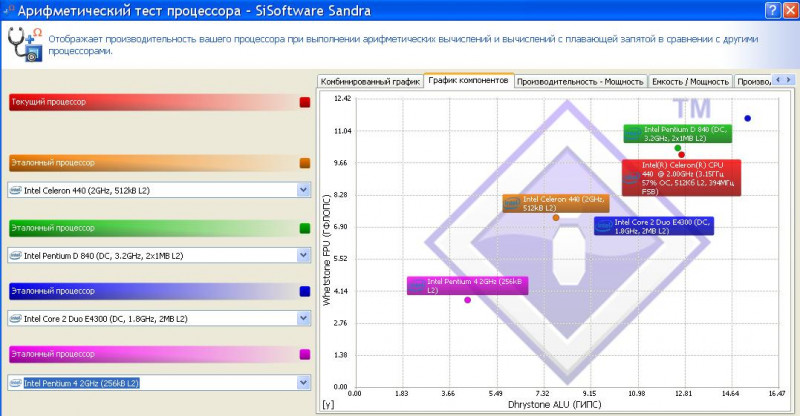Viewport: 800px width, 416px height.
Task: Switch to the Комбинированный график tab
Action: click(370, 82)
